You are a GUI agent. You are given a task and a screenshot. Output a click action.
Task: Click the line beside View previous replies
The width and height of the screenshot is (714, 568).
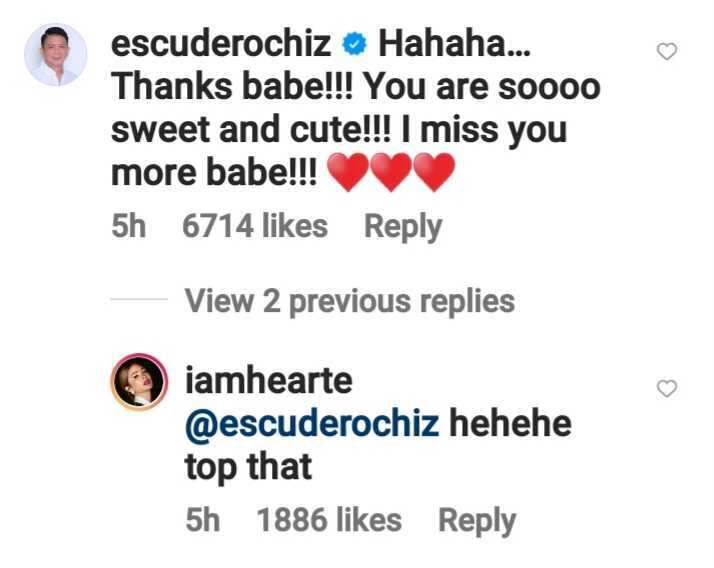[139, 299]
